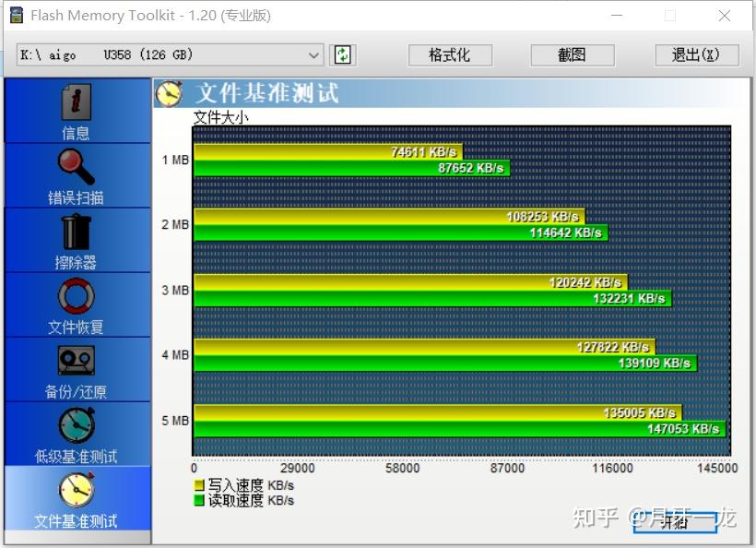Image resolution: width=756 pixels, height=548 pixels.
Task: Open the 擦除器 eraser trash-can tool
Action: point(76,233)
